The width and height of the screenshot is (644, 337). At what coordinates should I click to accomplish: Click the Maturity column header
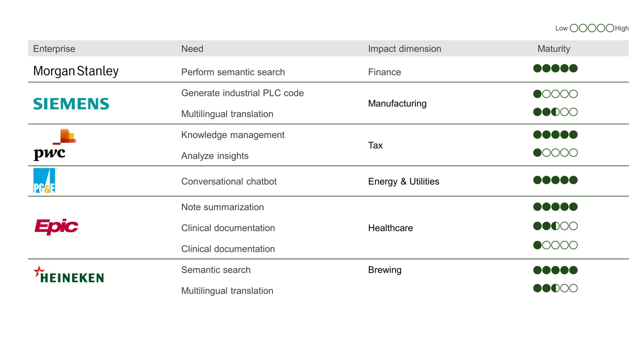click(x=554, y=49)
